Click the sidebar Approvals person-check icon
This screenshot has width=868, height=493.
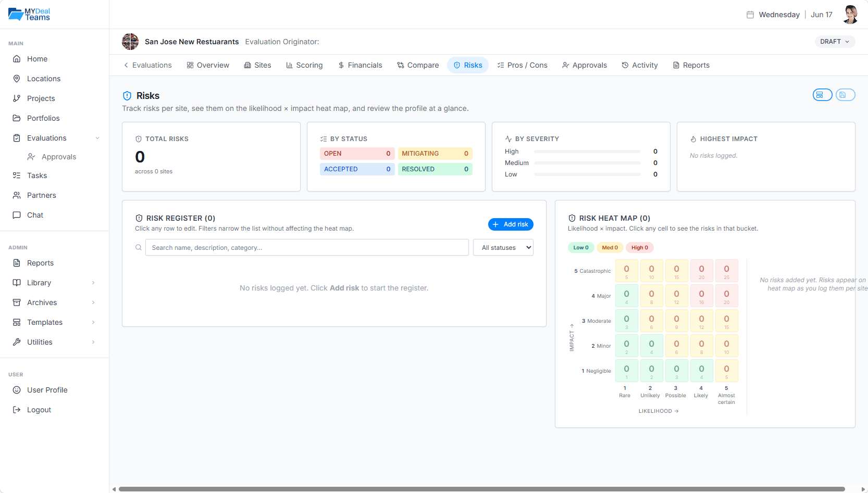click(x=31, y=157)
